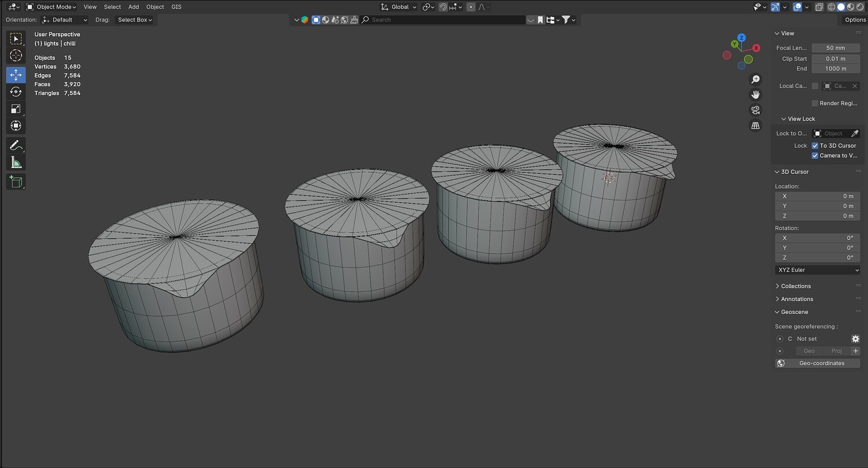This screenshot has width=868, height=468.
Task: Click the Search field in header
Action: coord(443,20)
